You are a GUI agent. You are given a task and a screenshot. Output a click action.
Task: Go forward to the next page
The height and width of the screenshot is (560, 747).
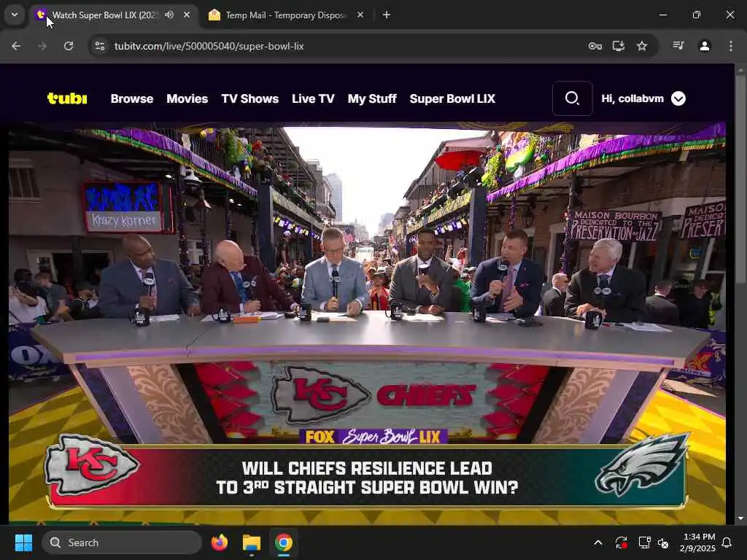click(42, 46)
